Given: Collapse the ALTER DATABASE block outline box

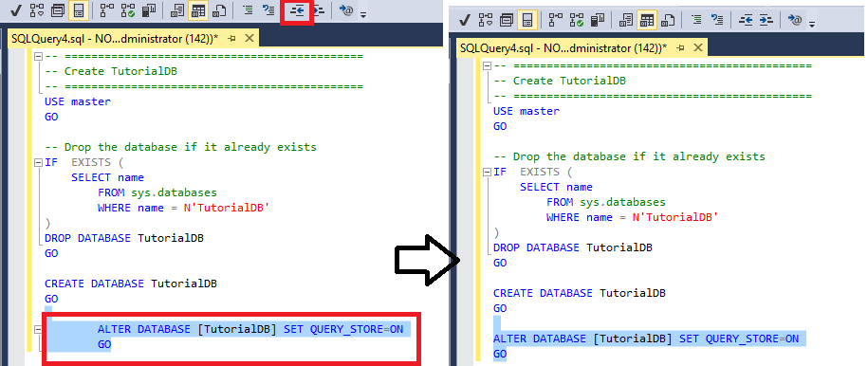Looking at the screenshot, I should 38,329.
